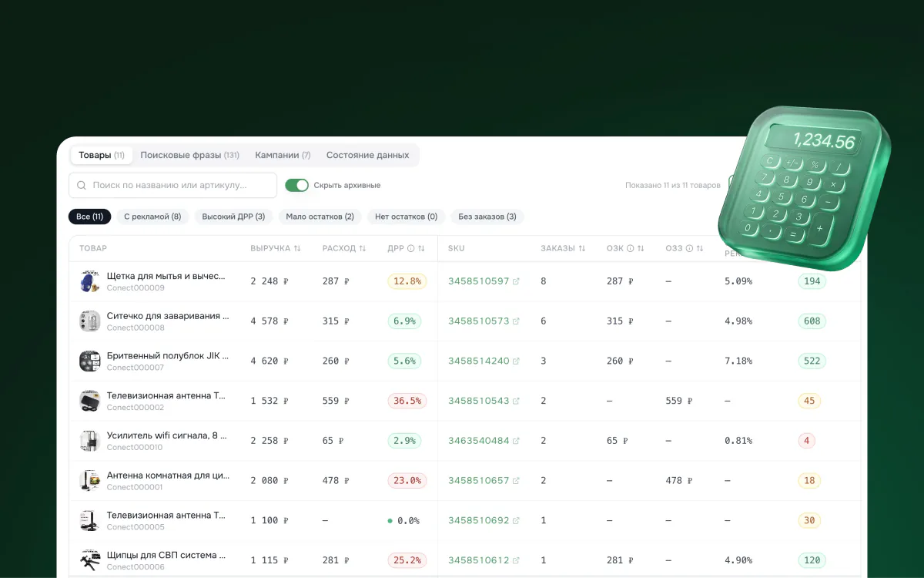924x578 pixels.
Task: Click the info icon beside ДРР header
Action: click(410, 248)
